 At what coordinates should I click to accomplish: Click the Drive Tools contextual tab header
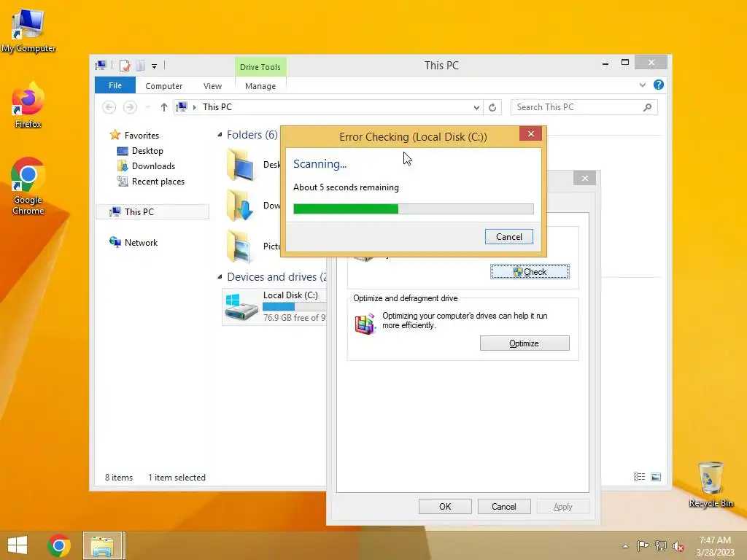260,66
